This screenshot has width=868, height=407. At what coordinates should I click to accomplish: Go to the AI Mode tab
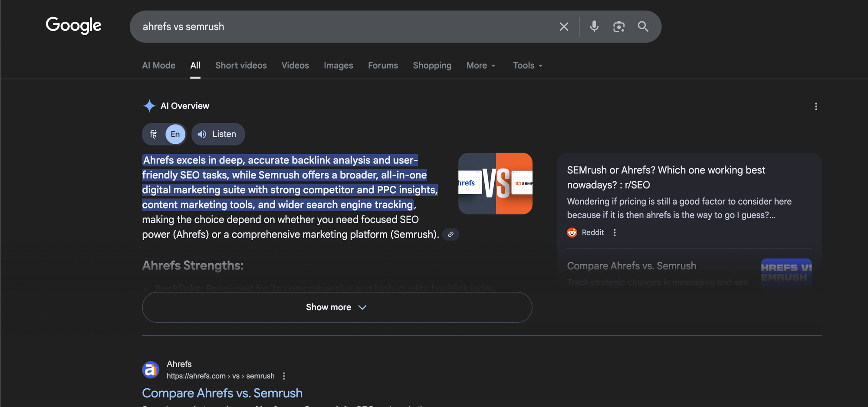pos(158,66)
